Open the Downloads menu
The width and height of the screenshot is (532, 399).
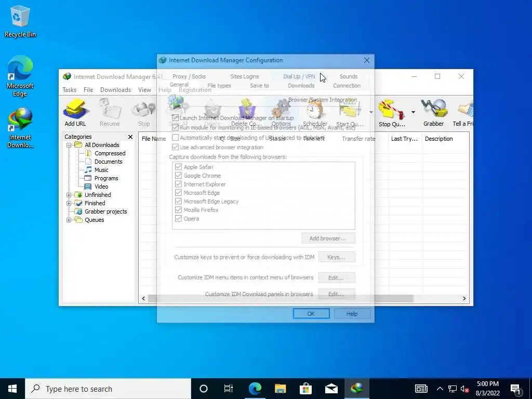pyautogui.click(x=115, y=89)
